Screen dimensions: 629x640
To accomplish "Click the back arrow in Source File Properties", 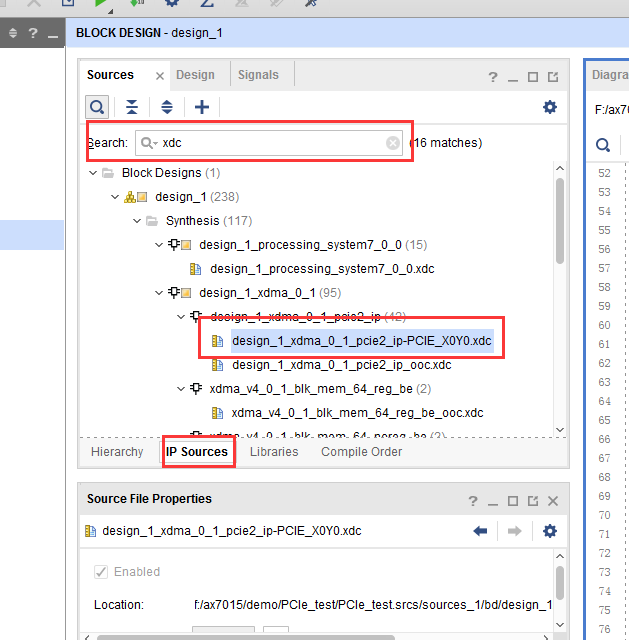I will click(x=480, y=531).
